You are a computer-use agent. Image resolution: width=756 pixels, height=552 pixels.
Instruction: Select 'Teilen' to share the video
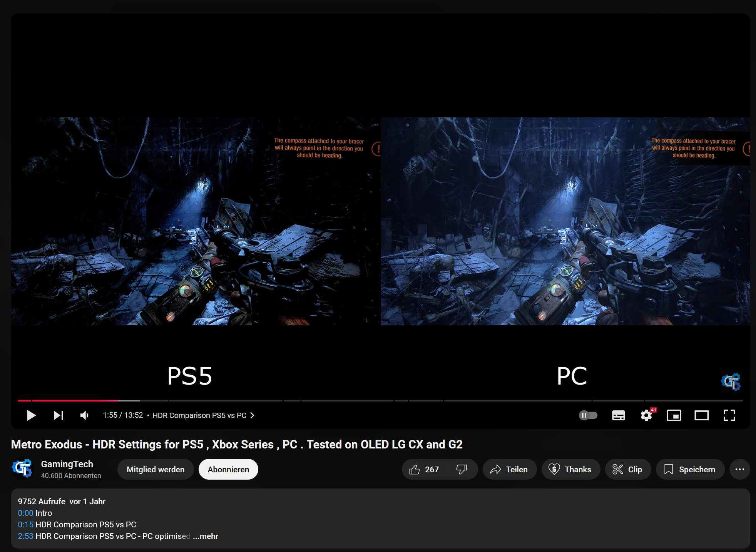(x=509, y=469)
